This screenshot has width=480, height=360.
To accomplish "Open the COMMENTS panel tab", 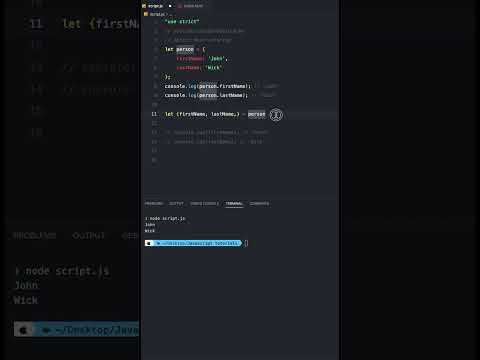I will [259, 204].
